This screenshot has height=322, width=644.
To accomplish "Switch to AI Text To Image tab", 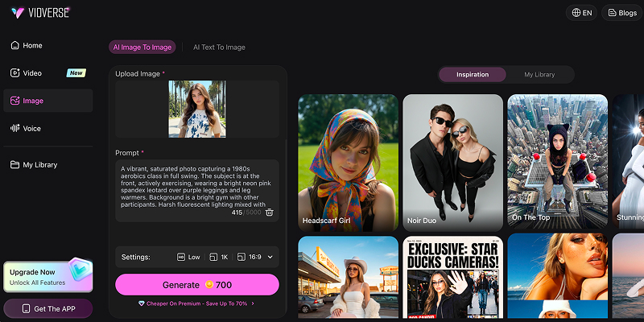I will pos(219,47).
